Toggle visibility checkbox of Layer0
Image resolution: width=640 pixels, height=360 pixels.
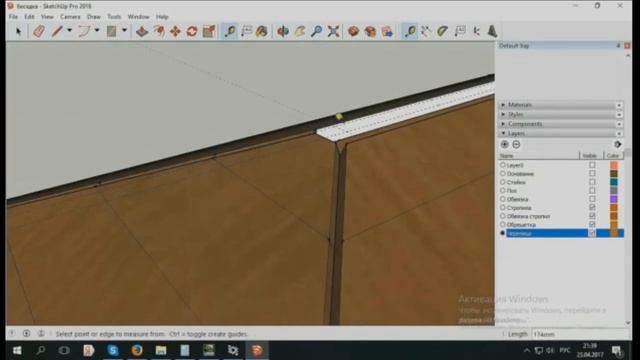pyautogui.click(x=592, y=165)
